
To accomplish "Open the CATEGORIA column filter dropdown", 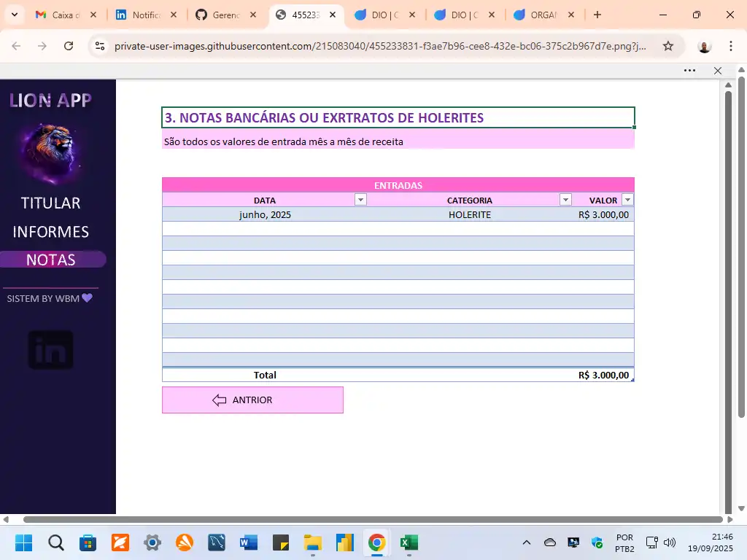I will (565, 200).
